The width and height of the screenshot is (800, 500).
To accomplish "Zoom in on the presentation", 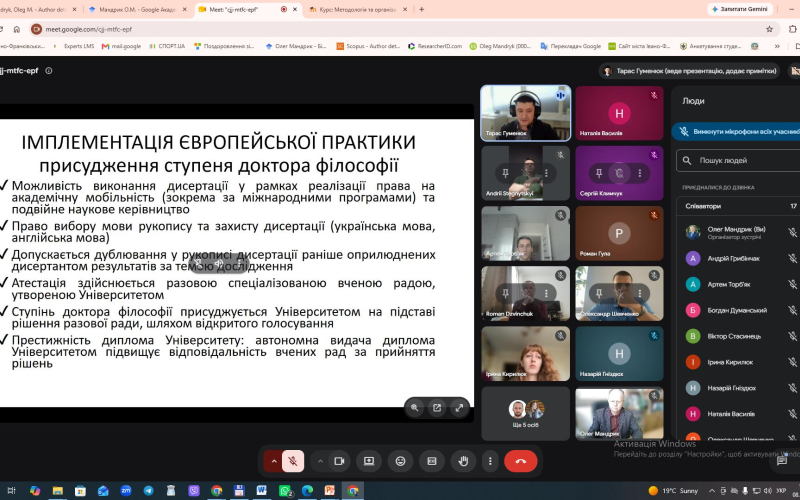I will coord(415,408).
